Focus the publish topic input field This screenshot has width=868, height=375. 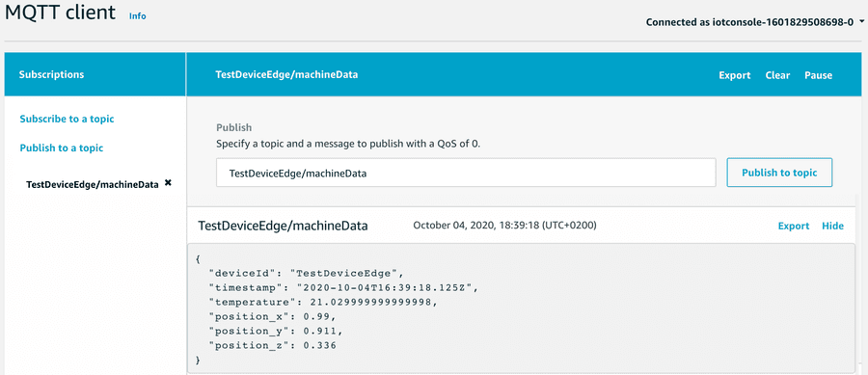[x=466, y=173]
